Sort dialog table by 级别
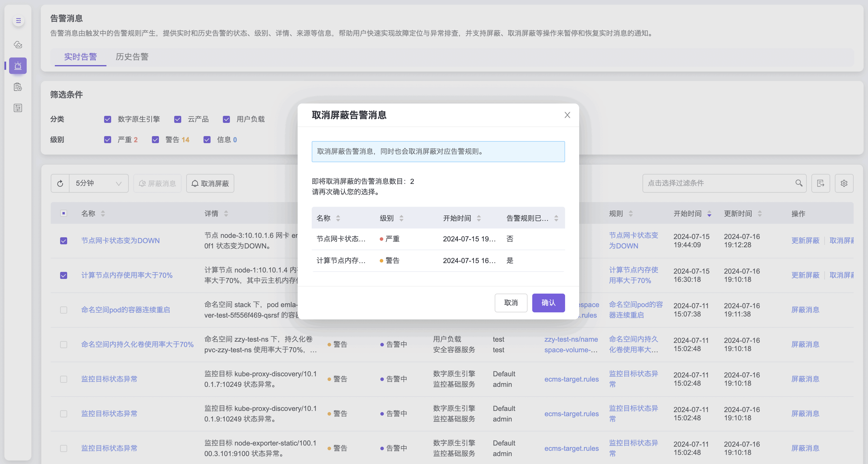Screen dimensions: 868x464 click(x=401, y=218)
